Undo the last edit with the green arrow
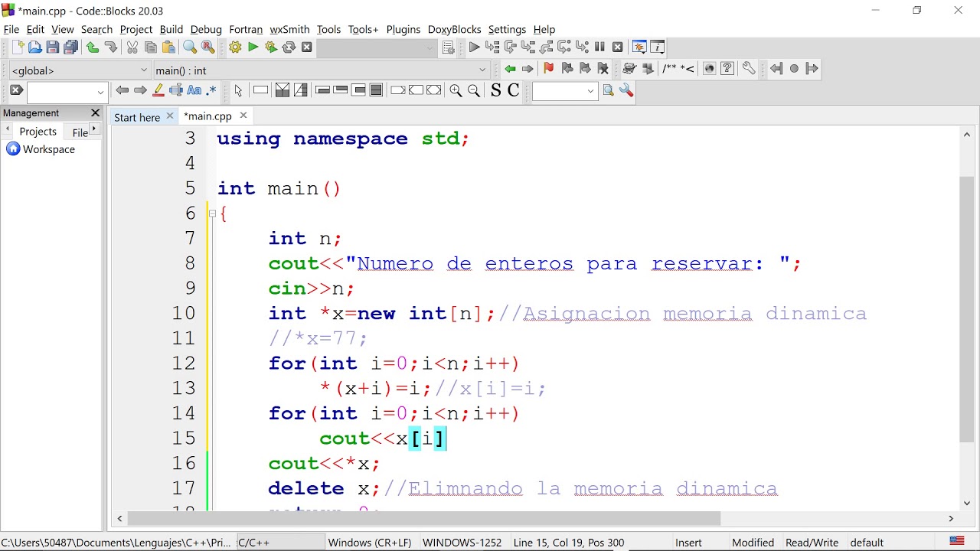This screenshot has height=551, width=980. (93, 47)
